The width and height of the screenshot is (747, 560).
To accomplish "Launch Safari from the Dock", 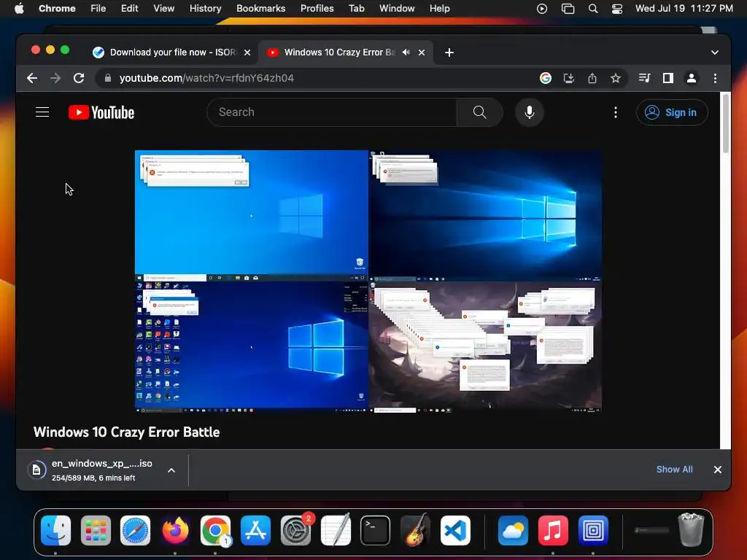I will (135, 531).
